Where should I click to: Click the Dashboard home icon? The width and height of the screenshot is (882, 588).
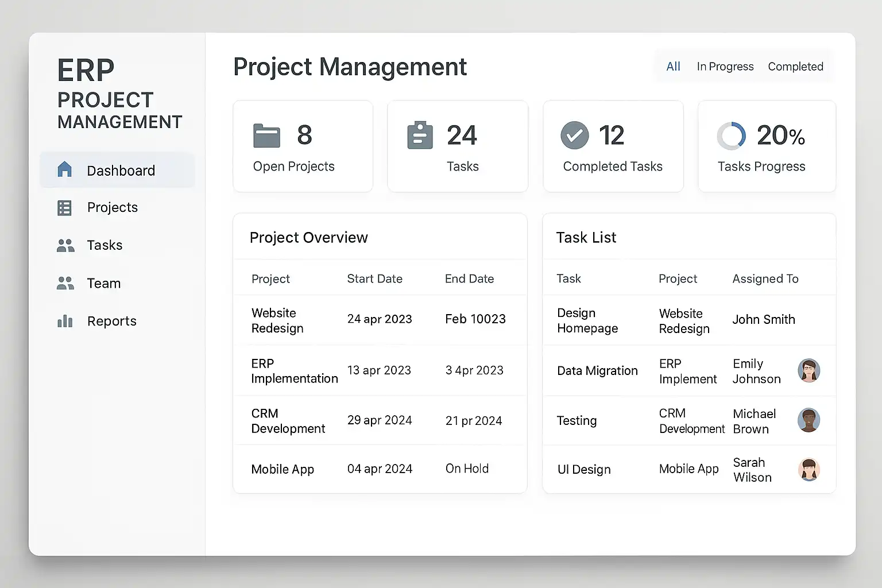click(65, 169)
